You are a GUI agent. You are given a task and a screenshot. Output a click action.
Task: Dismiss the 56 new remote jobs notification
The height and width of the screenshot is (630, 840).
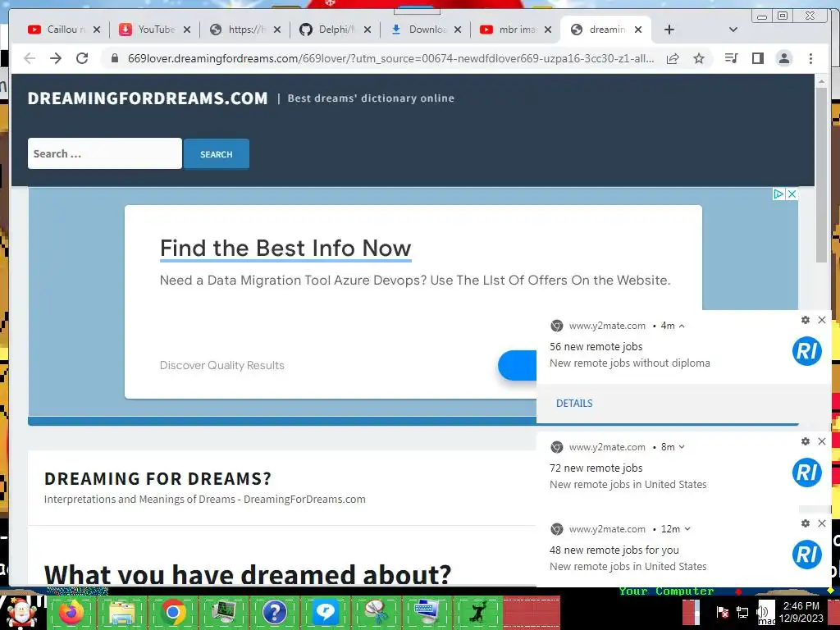pos(822,320)
